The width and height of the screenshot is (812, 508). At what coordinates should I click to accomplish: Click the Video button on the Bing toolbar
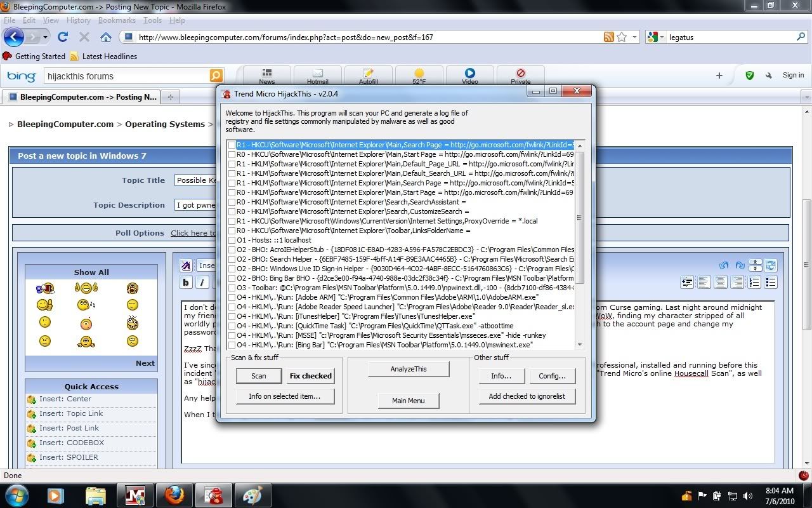(x=469, y=76)
